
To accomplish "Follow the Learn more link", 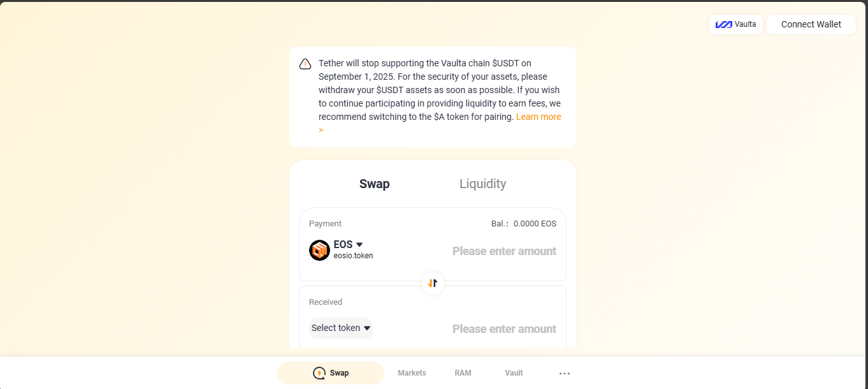I will coord(538,117).
